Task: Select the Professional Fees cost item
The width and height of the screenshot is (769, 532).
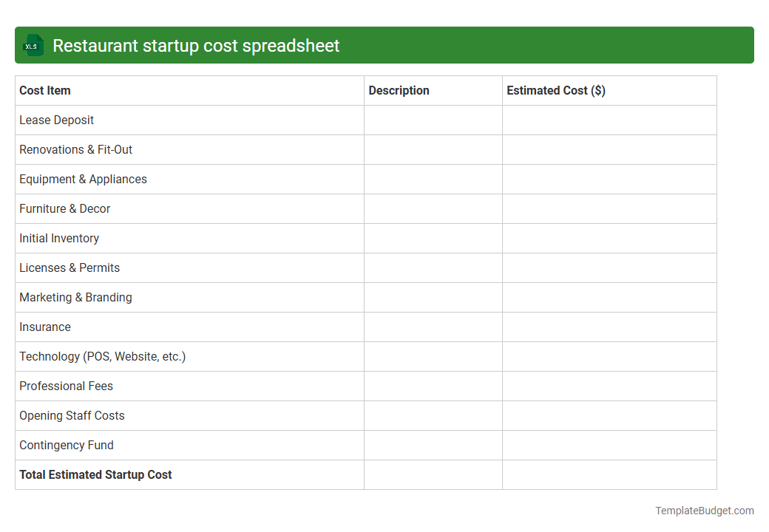Action: click(66, 386)
